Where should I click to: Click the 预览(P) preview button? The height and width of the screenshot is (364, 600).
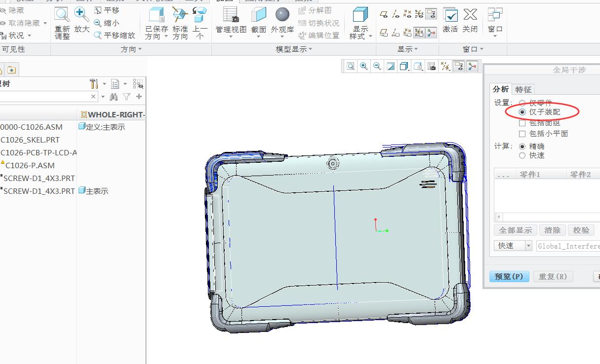509,276
